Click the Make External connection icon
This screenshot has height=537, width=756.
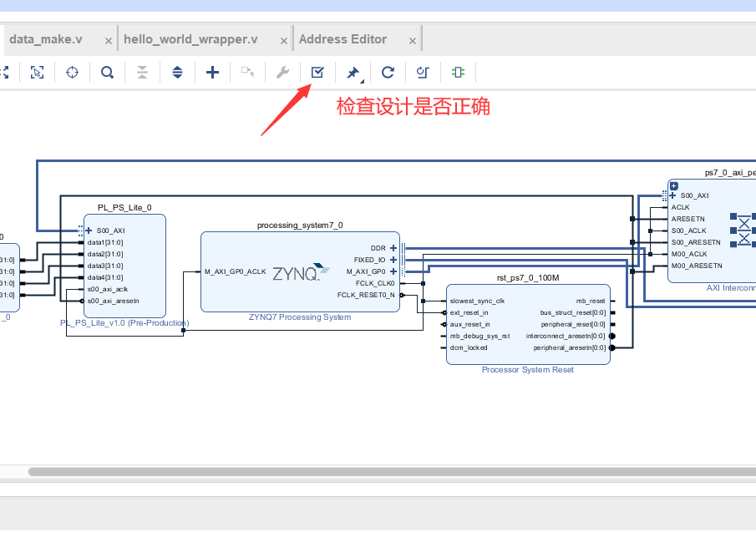(248, 73)
